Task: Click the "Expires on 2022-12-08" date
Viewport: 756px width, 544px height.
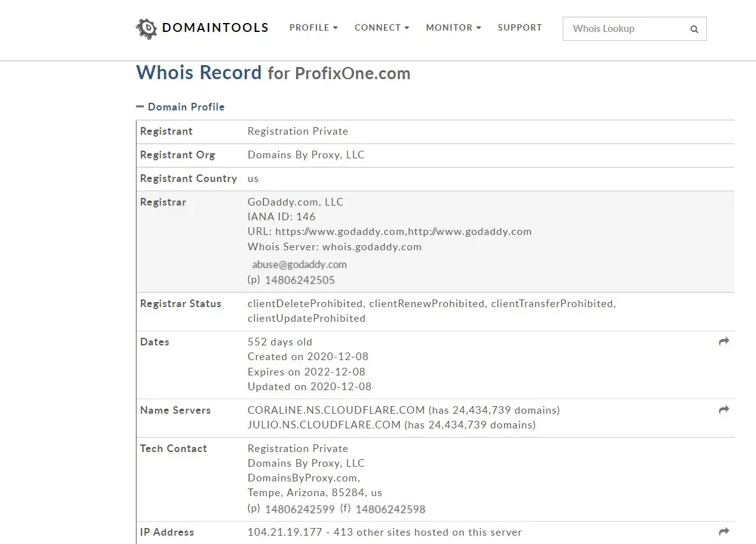Action: [x=306, y=372]
